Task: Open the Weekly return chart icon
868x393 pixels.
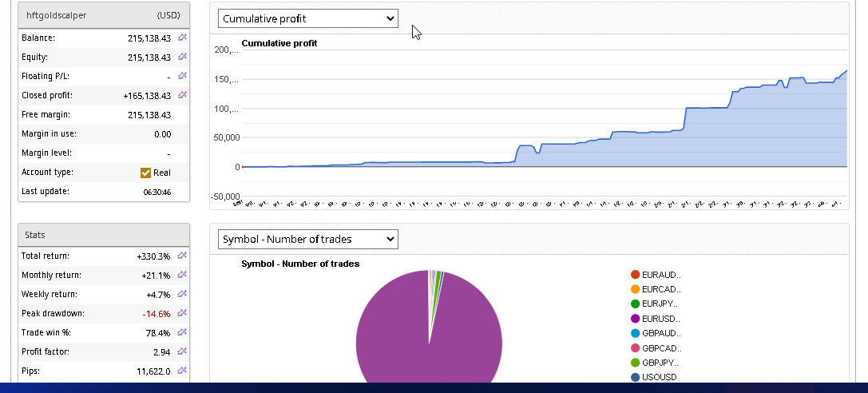Action: coord(182,294)
